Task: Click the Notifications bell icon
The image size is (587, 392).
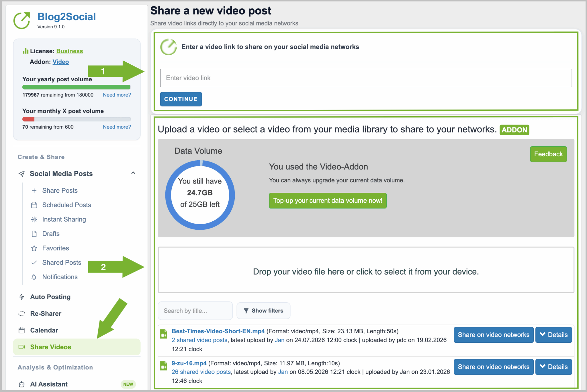Action: pyautogui.click(x=34, y=277)
